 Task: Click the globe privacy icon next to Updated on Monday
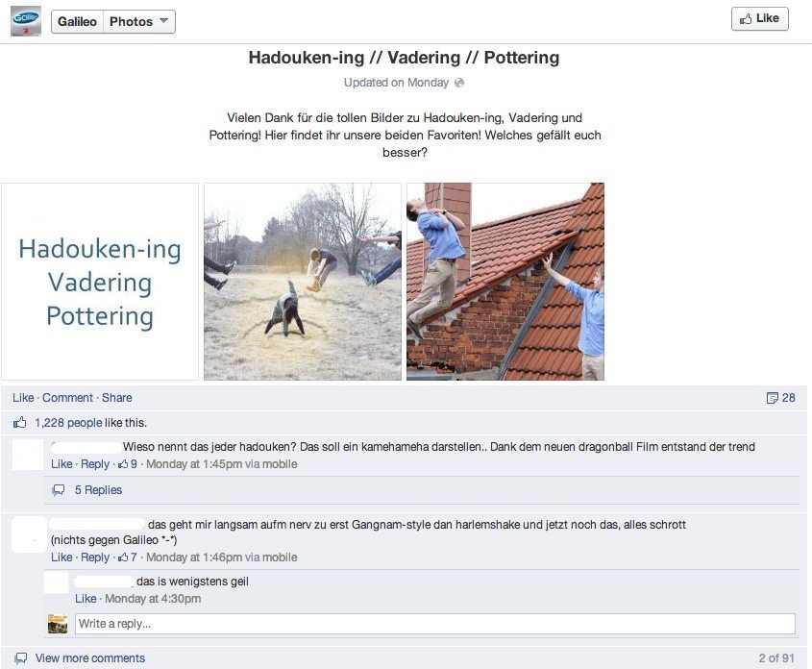tap(458, 83)
